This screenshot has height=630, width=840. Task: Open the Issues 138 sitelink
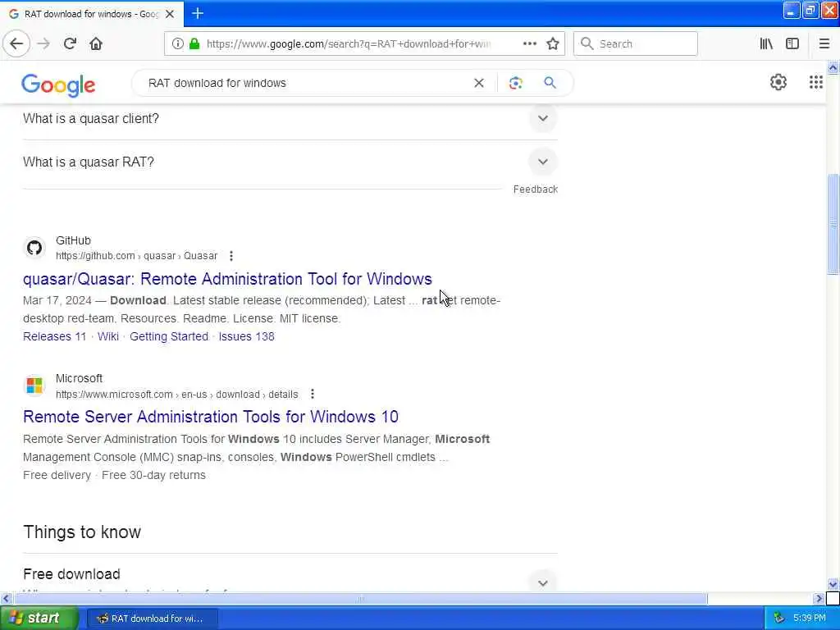click(246, 336)
